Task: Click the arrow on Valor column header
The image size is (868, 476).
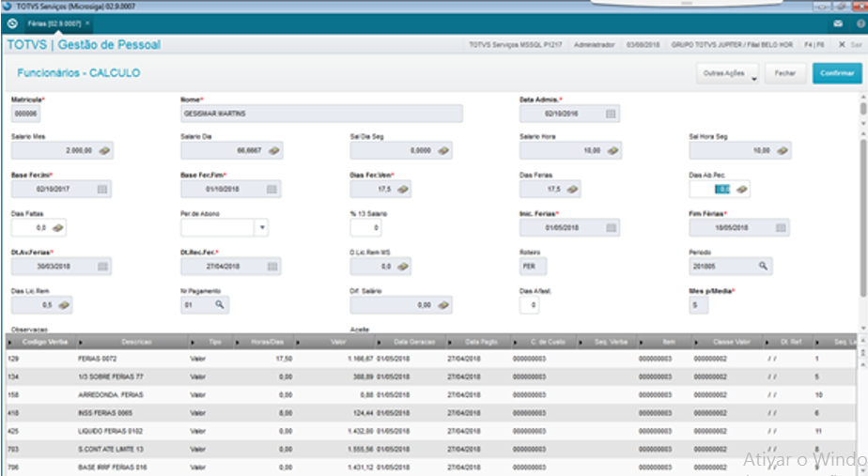Action: pos(297,343)
